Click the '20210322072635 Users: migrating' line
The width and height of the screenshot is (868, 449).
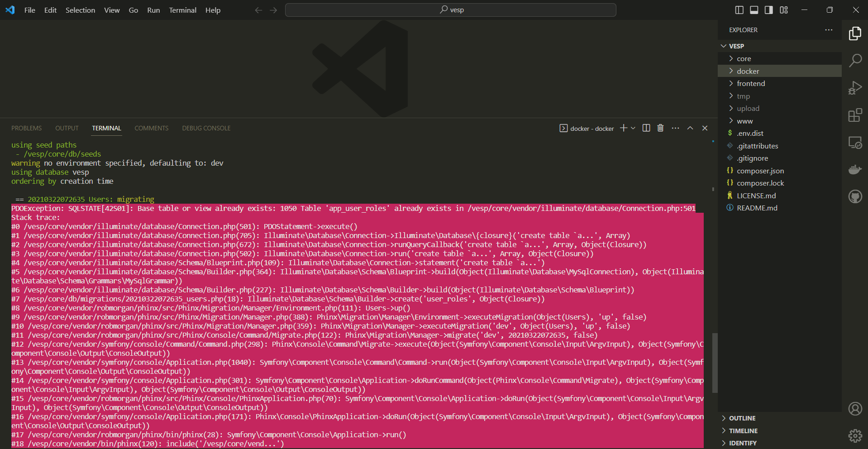pyautogui.click(x=91, y=199)
